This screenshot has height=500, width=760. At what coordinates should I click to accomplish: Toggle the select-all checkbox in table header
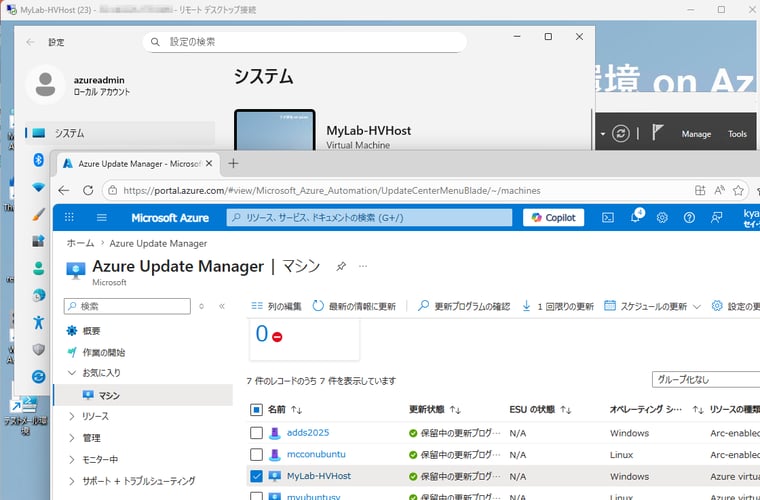coord(256,410)
